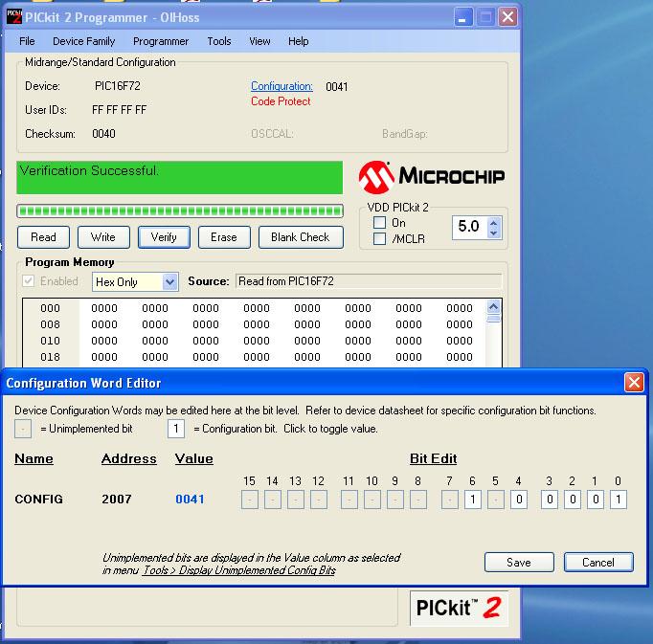Click the green progress bar
Viewport: 653px width, 644px height.
coord(180,211)
